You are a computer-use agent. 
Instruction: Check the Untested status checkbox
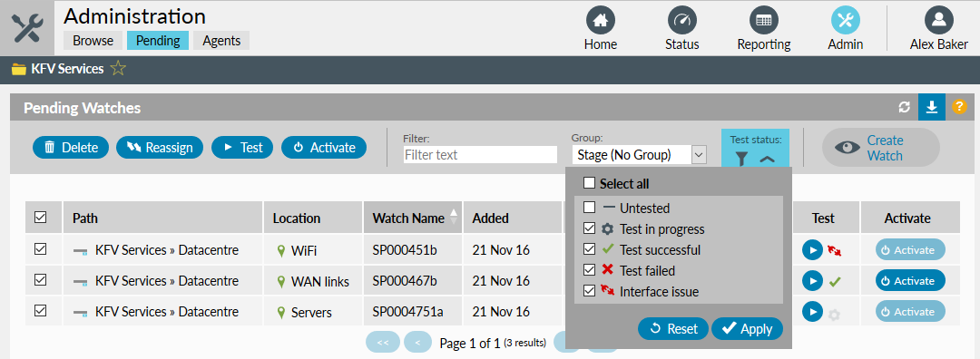pyautogui.click(x=590, y=208)
